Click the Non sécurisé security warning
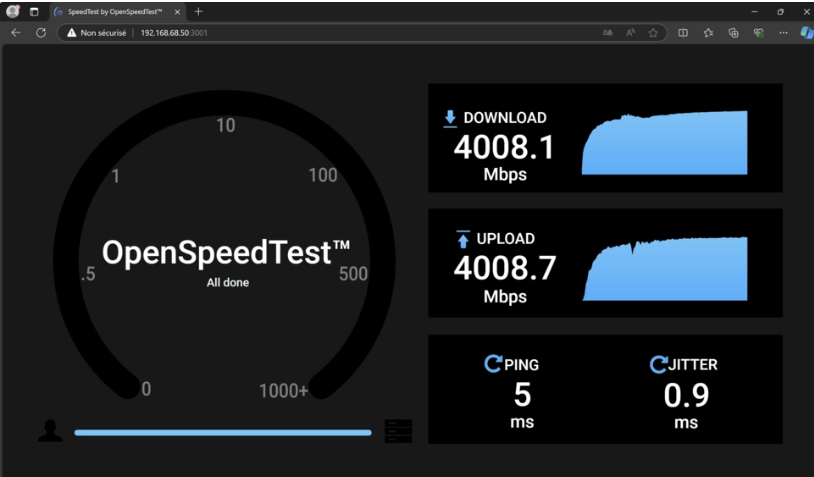 point(98,32)
